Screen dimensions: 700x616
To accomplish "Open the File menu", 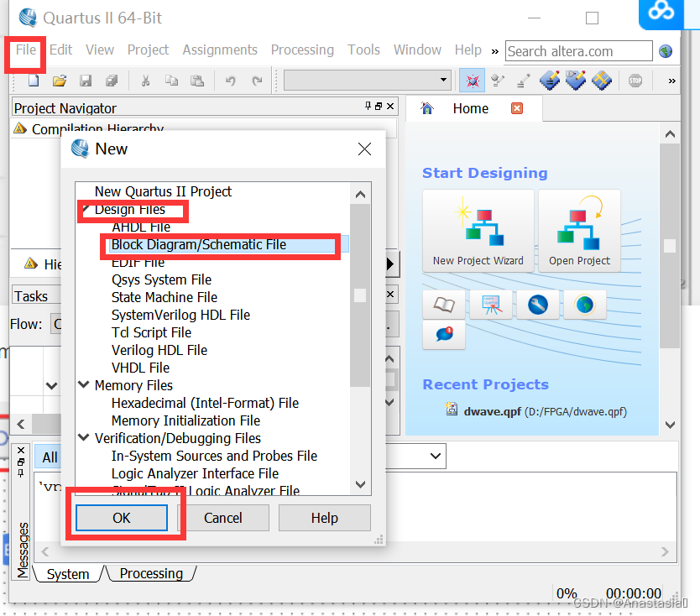I will pos(25,50).
